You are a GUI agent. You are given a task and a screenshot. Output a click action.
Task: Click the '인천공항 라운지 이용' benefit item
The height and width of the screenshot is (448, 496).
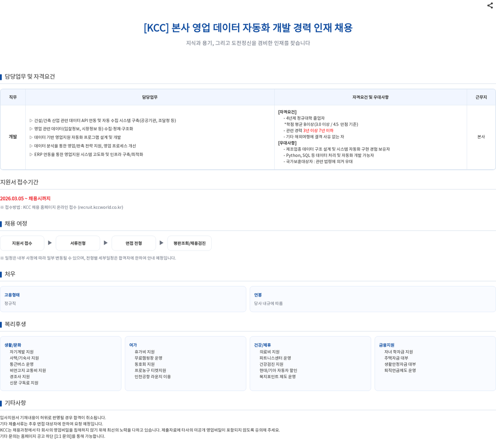152,377
